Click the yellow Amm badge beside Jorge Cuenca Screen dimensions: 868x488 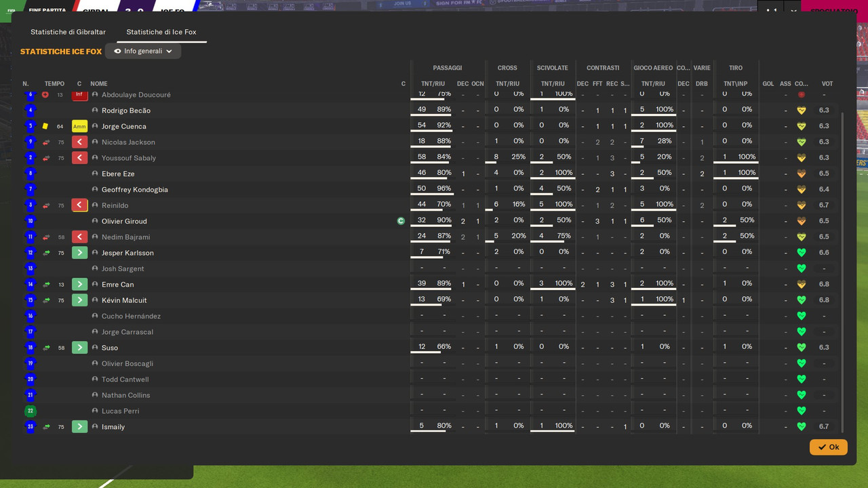coord(79,126)
